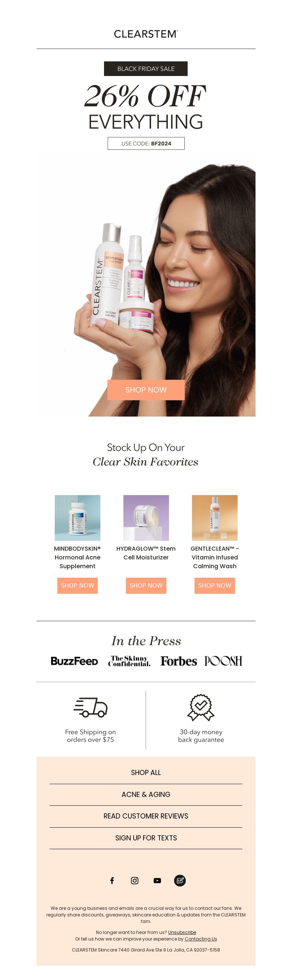Click the CLEARSTEM header logo
The height and width of the screenshot is (980, 292).
146,34
